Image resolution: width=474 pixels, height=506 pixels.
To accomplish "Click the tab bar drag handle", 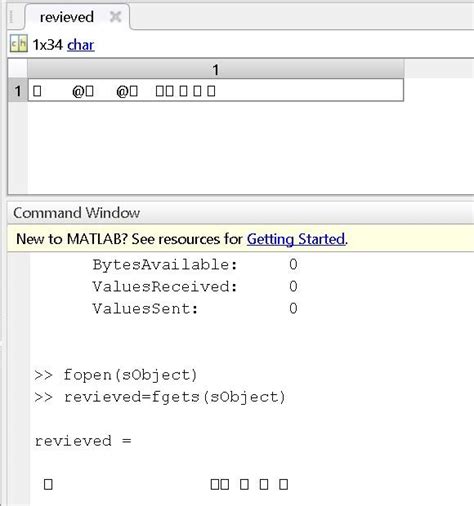I will [11, 17].
